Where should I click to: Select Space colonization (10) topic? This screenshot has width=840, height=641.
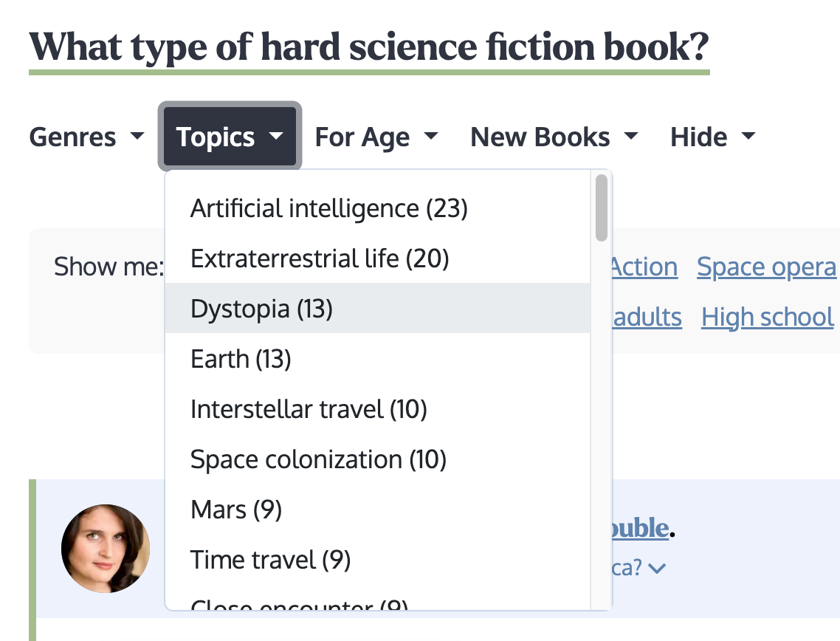tap(378, 459)
